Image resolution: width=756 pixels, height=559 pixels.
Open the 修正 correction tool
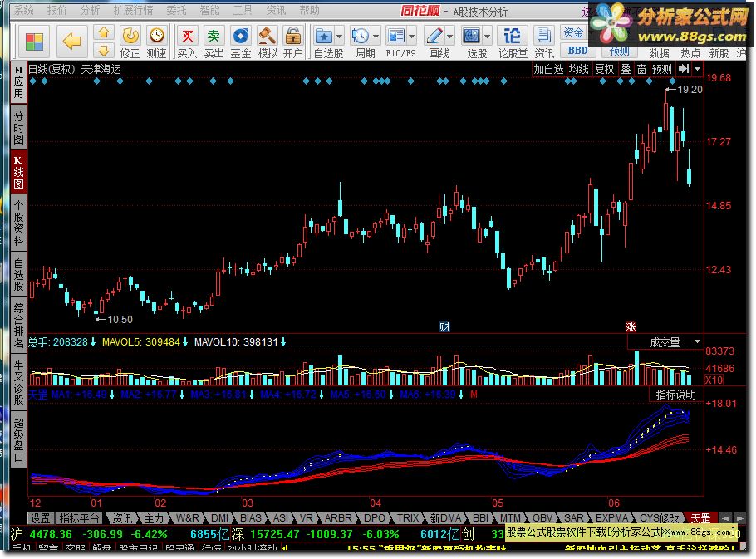click(x=130, y=42)
